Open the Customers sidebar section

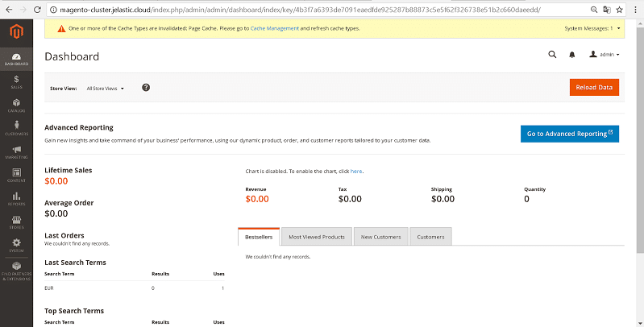(16, 127)
